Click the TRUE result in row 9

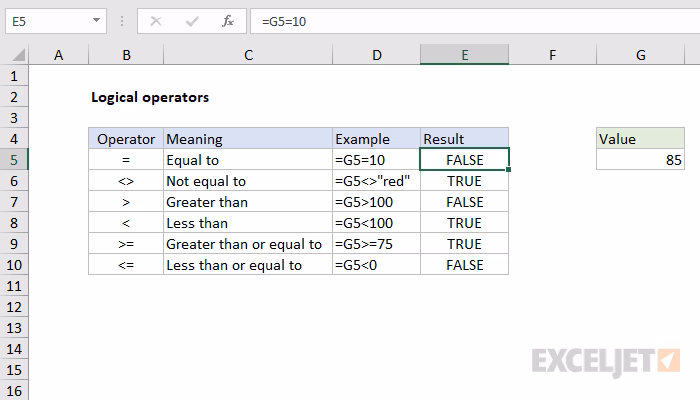tap(464, 244)
